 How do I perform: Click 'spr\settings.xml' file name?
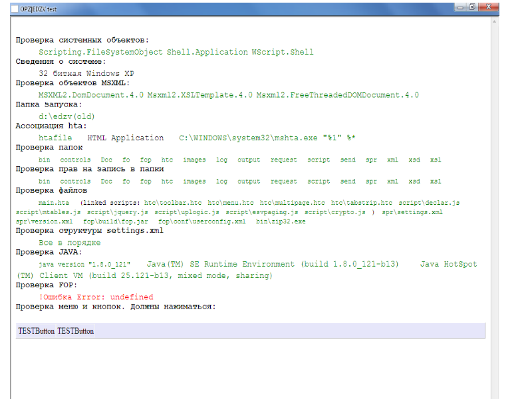pos(412,212)
